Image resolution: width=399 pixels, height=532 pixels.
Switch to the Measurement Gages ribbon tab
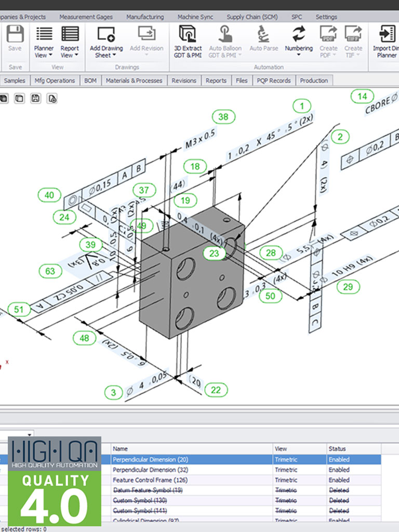click(86, 17)
